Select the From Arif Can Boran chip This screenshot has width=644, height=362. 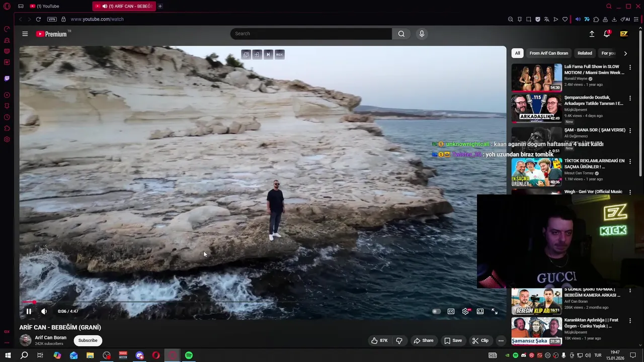tap(548, 53)
